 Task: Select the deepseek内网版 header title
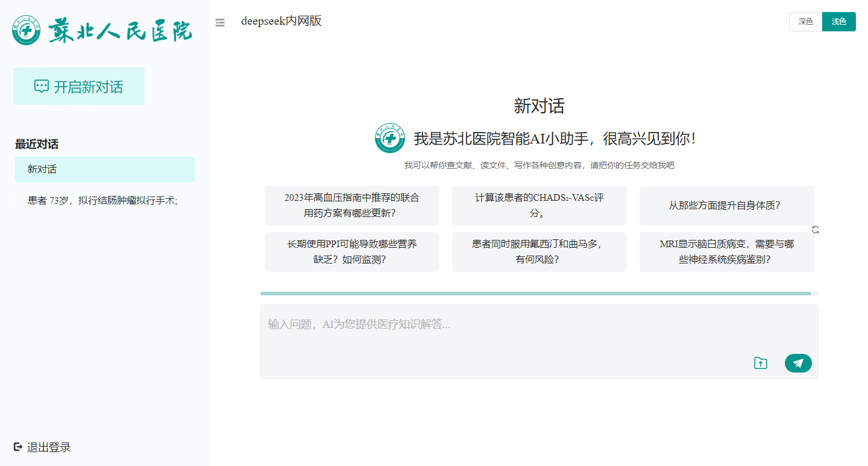(281, 20)
